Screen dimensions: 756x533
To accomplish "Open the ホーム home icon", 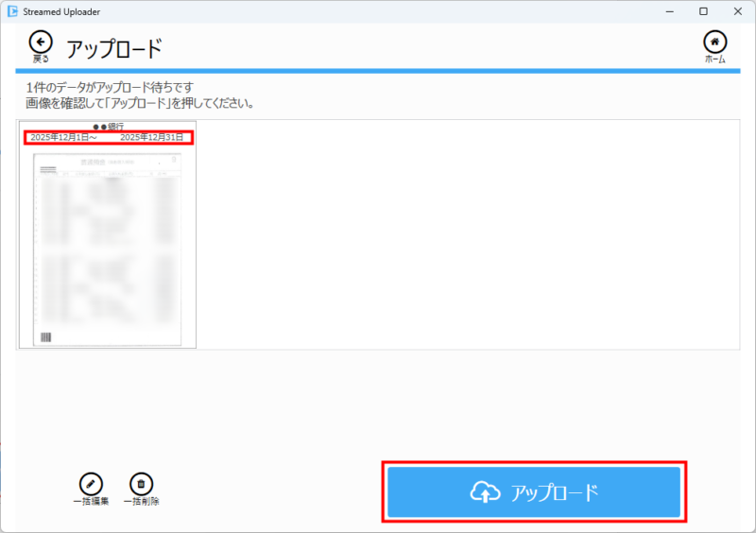I will coord(714,43).
